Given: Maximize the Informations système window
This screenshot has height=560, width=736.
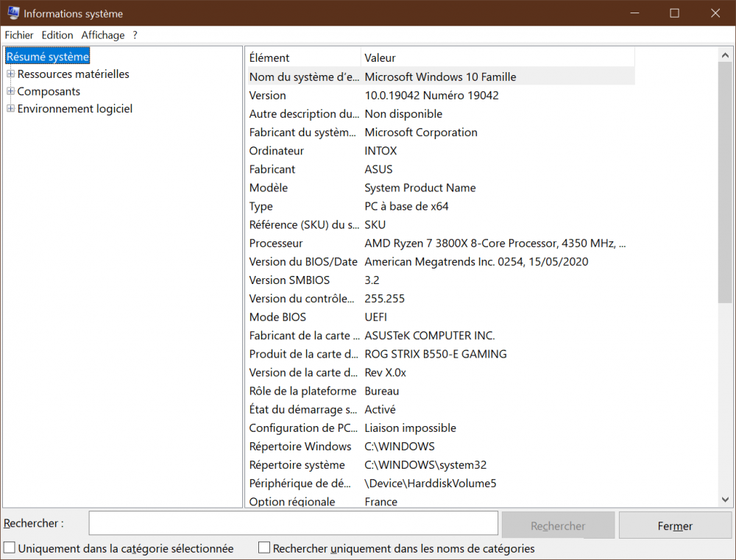Looking at the screenshot, I should pyautogui.click(x=675, y=13).
